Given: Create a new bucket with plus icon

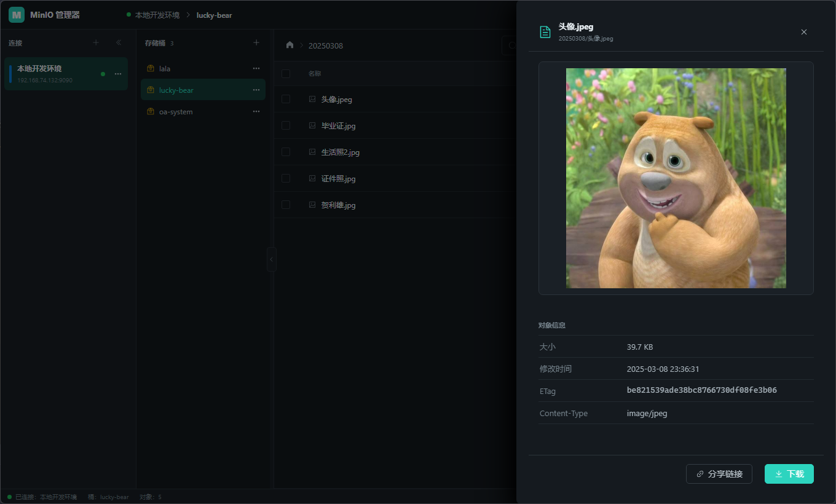Looking at the screenshot, I should (256, 43).
